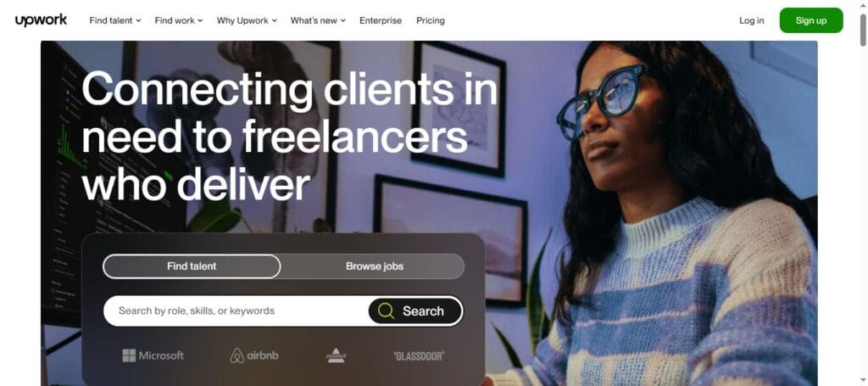Switch to the Browse jobs toggle option
The height and width of the screenshot is (386, 868).
pyautogui.click(x=374, y=266)
